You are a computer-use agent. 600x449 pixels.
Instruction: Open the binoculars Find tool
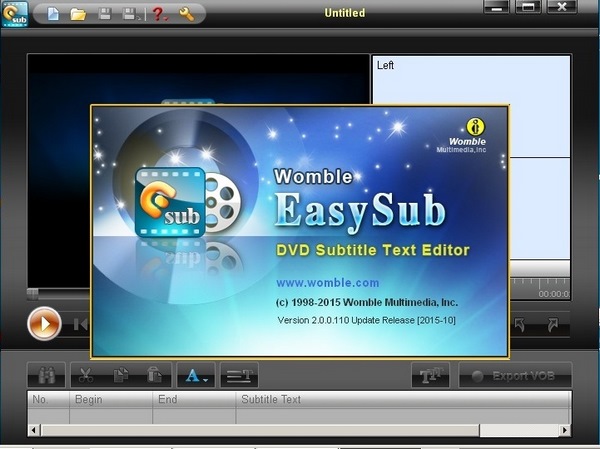coord(47,375)
